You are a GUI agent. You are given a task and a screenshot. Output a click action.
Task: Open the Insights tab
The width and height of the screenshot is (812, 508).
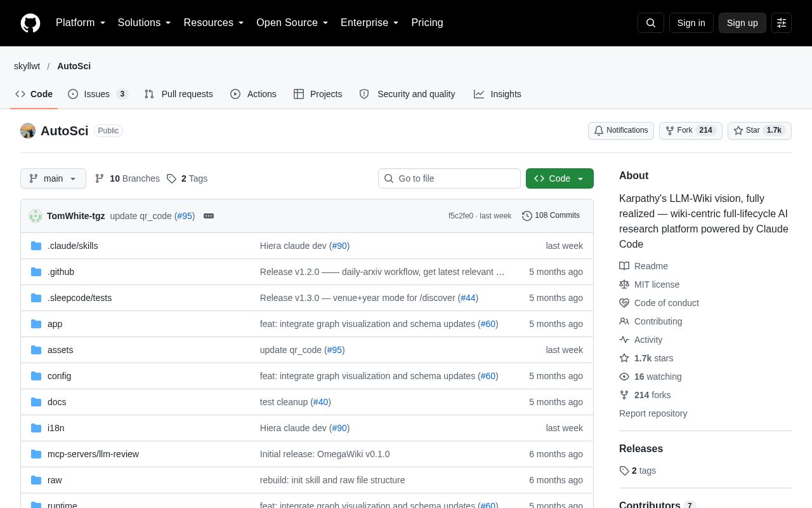coord(497,94)
